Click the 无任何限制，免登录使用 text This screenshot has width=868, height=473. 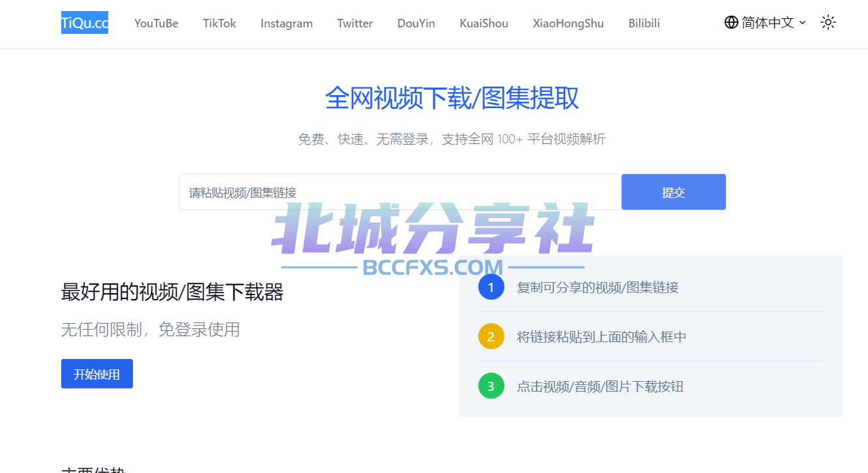point(151,330)
